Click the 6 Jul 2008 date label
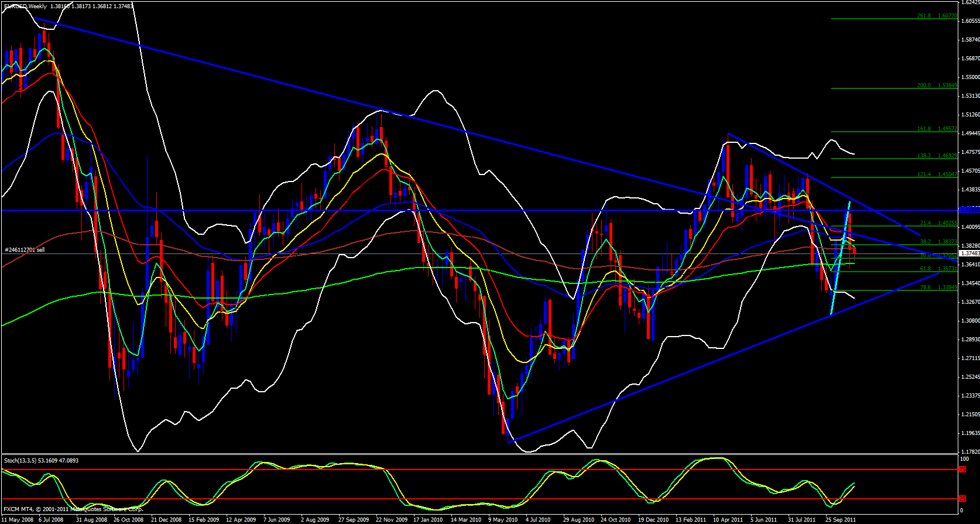This screenshot has height=524, width=980. point(51,520)
